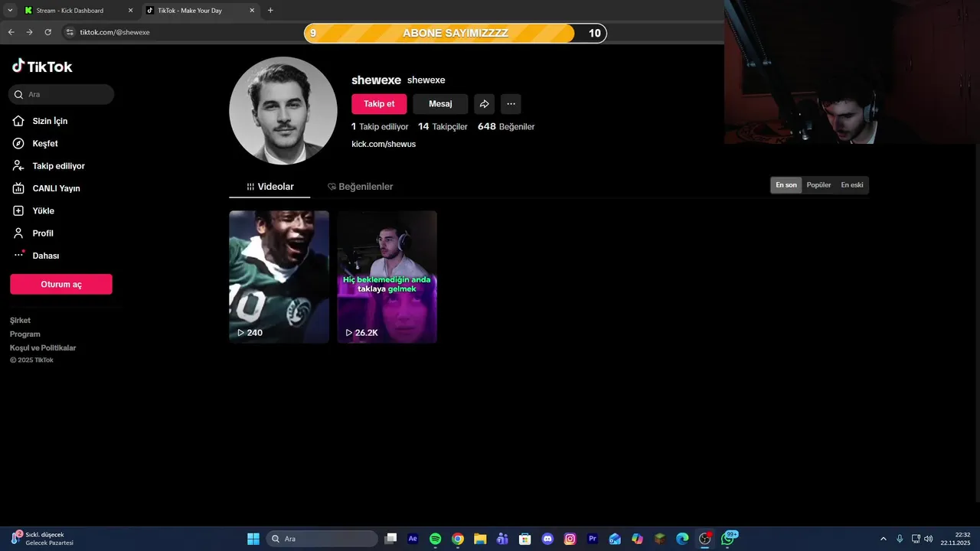Open the video with 240 views
The width and height of the screenshot is (980, 551).
[x=279, y=277]
